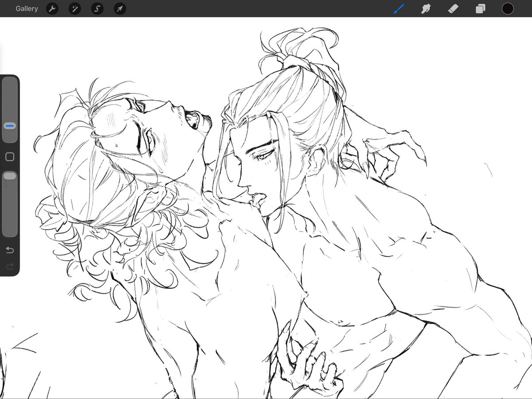Click the brush size slider
The height and width of the screenshot is (399, 532).
click(x=10, y=110)
